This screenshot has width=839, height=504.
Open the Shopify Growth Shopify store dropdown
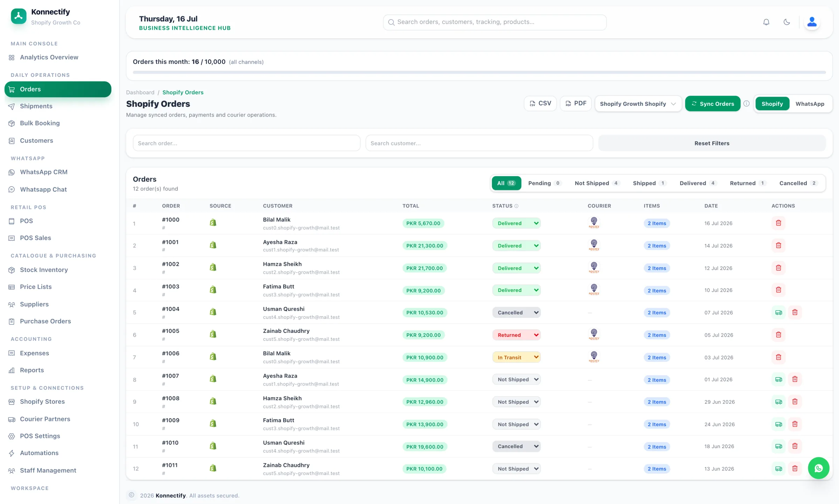click(x=638, y=104)
